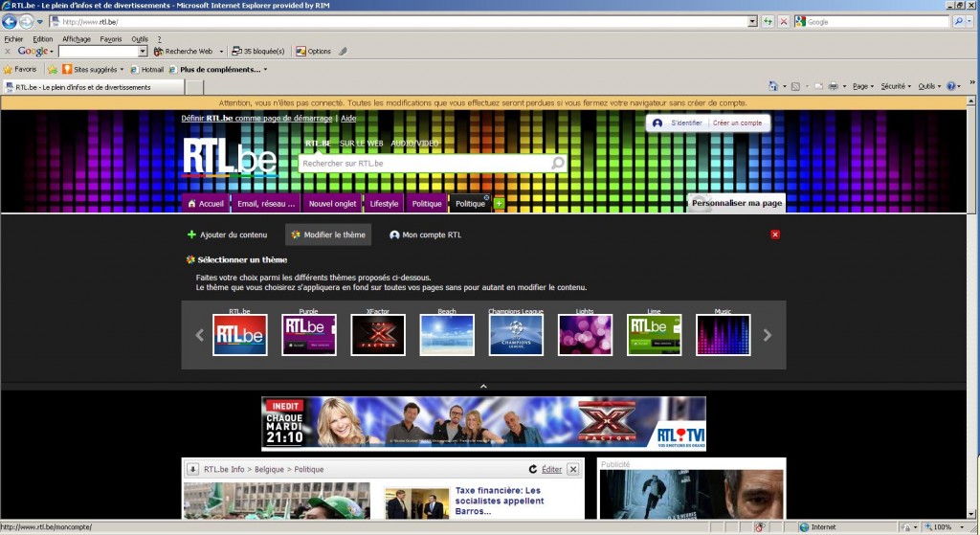The height and width of the screenshot is (535, 980).
Task: Click the Help question mark icon
Action: (951, 86)
